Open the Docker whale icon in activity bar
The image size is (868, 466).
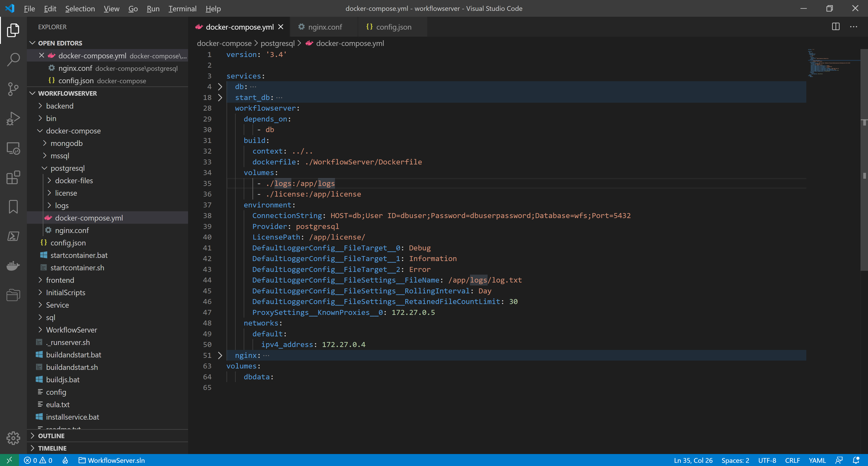(13, 266)
